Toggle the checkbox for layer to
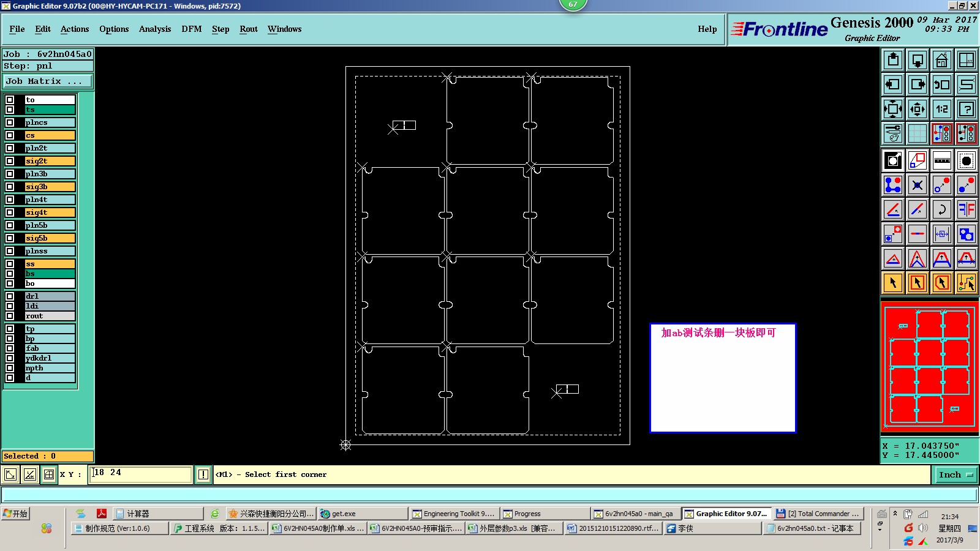This screenshot has width=980, height=551. click(10, 99)
